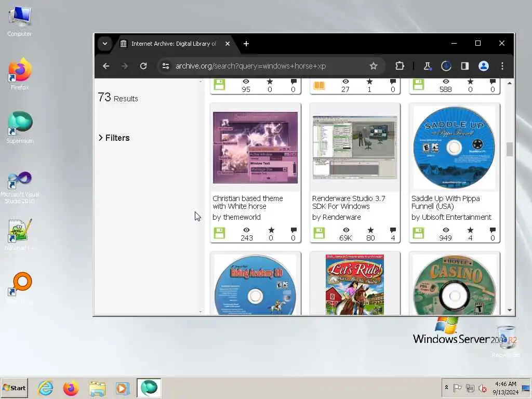The height and width of the screenshot is (399, 532).
Task: Open the Hoyle Casino disc thumbnail
Action: coord(454,284)
